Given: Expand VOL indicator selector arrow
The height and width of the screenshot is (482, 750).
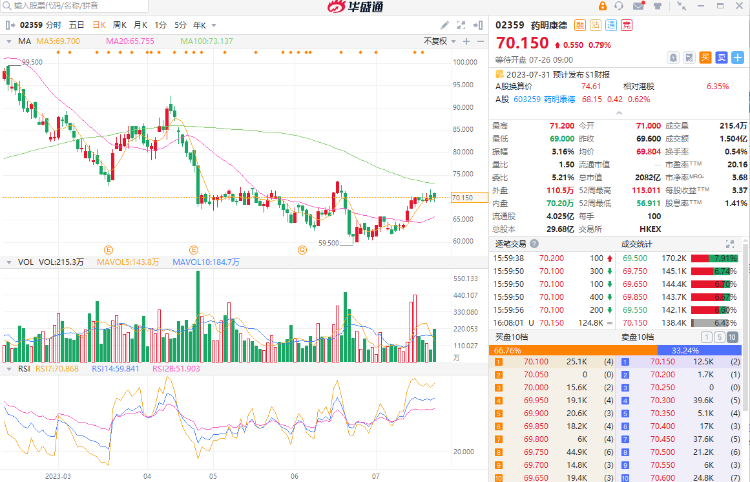Looking at the screenshot, I should (x=9, y=262).
